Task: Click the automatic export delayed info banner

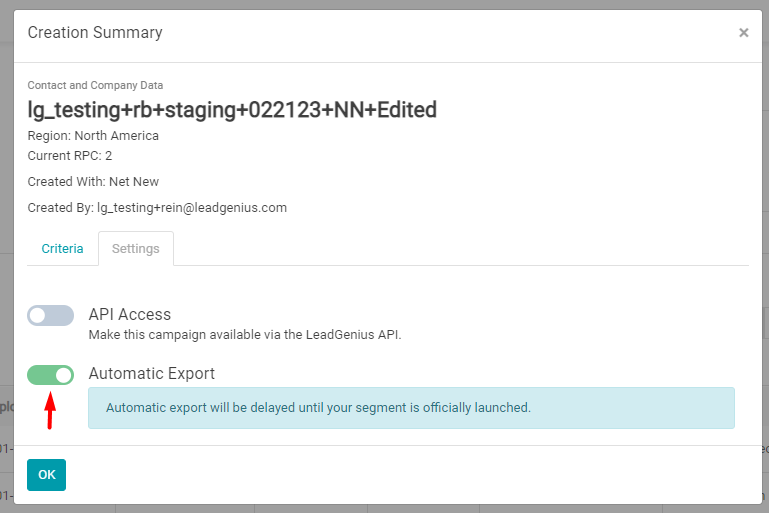Action: (x=411, y=408)
